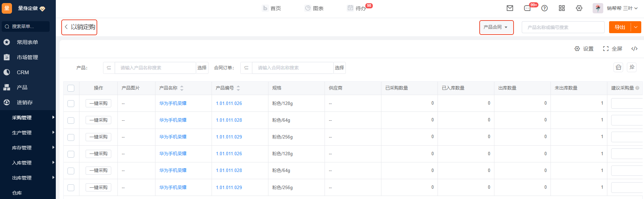Click the 产品 field link icon
The image size is (644, 199).
(109, 68)
